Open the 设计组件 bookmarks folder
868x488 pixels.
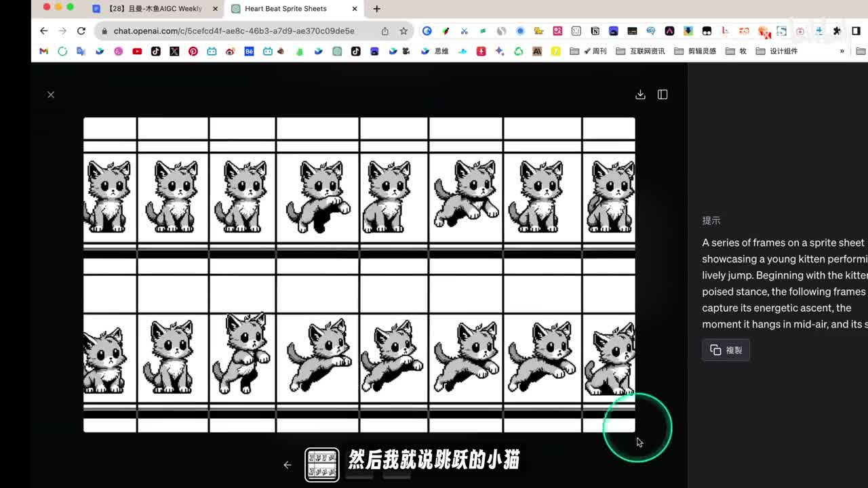777,51
